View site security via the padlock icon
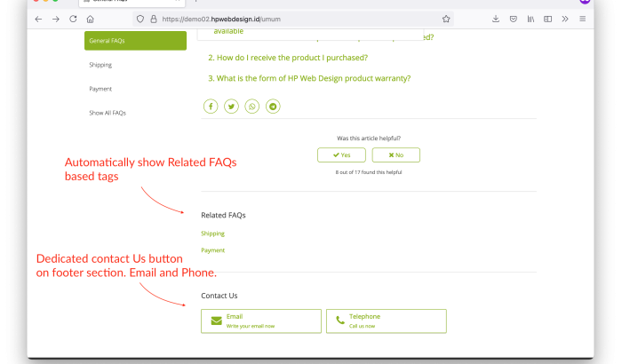Screen dimensions: 622x364 click(x=154, y=19)
